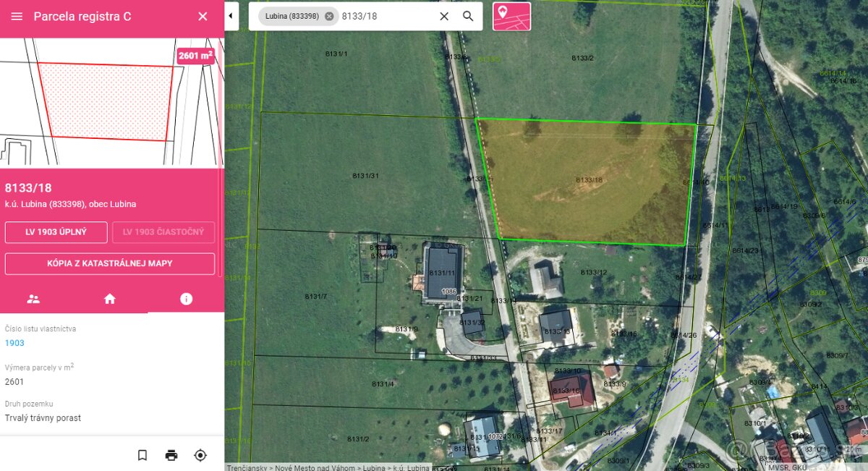868x471 pixels.
Task: Close the Parcela registra C panel
Action: tap(203, 16)
